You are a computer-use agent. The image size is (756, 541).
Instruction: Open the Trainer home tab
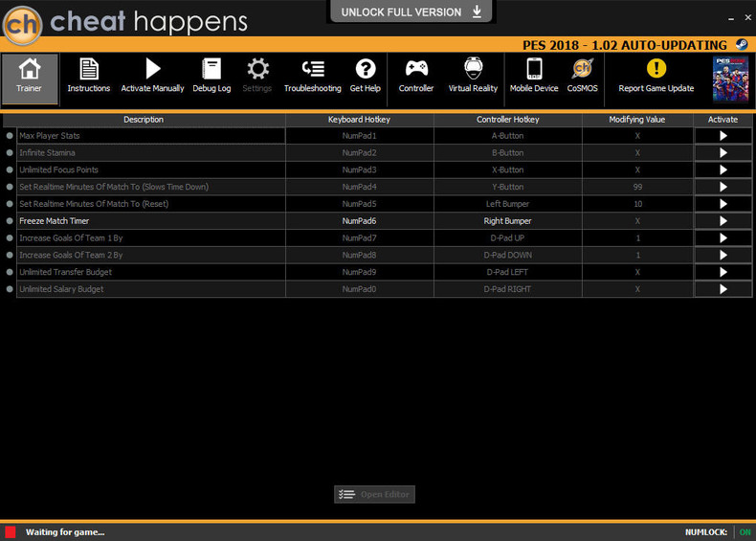click(30, 79)
